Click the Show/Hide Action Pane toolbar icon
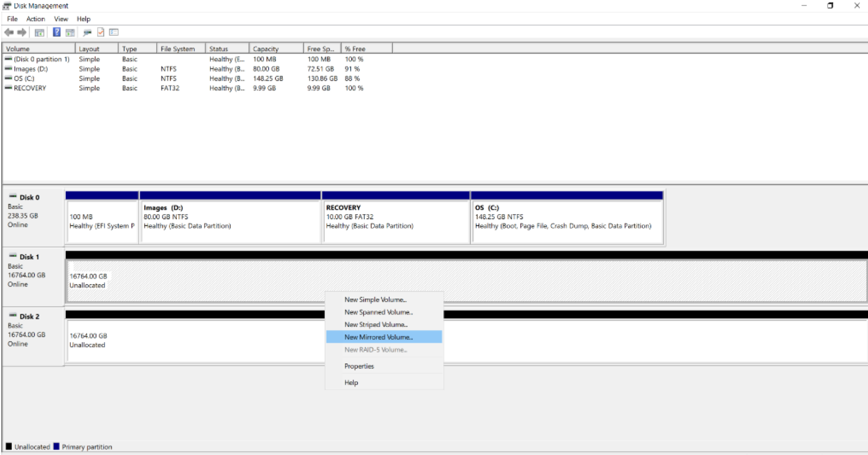868x455 pixels. click(70, 32)
